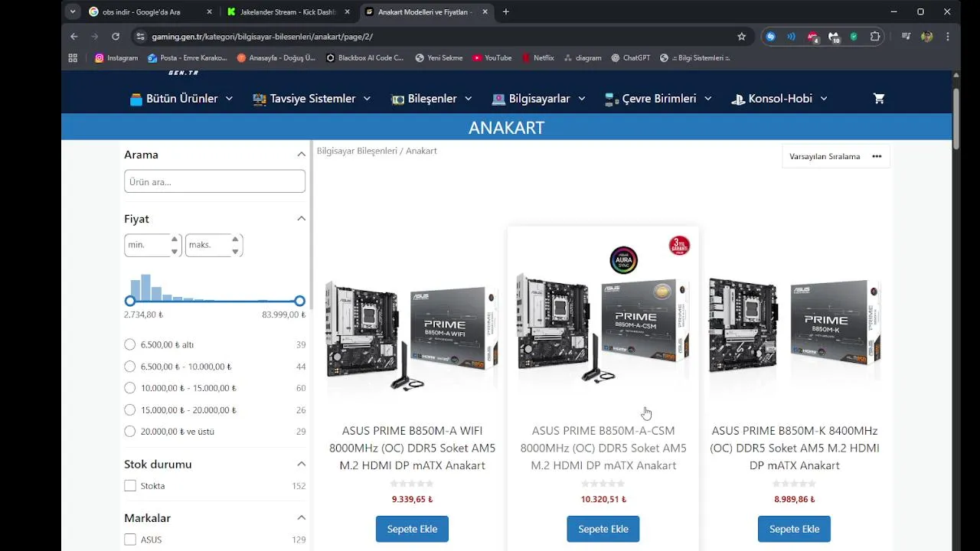Image resolution: width=980 pixels, height=551 pixels.
Task: Open the diagram bookmark
Action: click(582, 57)
